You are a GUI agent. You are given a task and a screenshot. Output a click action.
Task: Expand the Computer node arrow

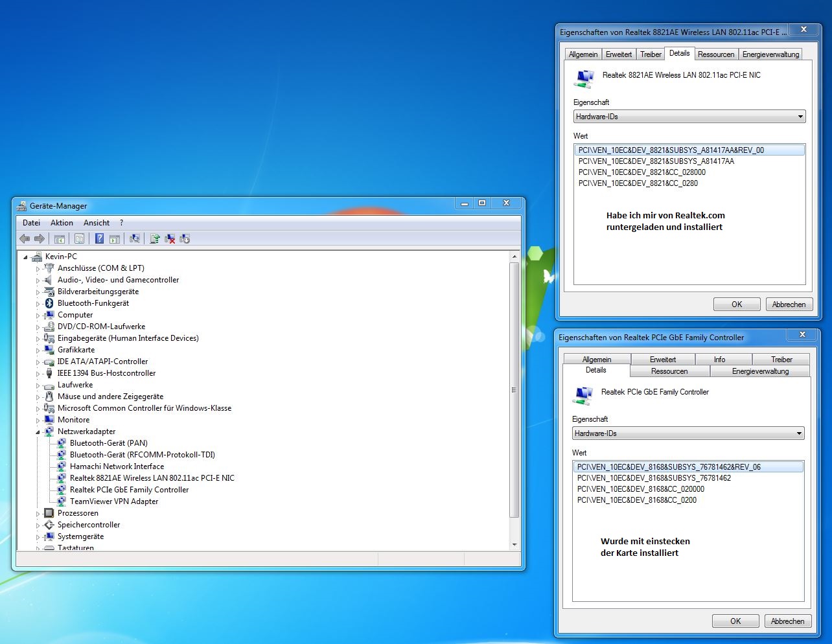38,316
